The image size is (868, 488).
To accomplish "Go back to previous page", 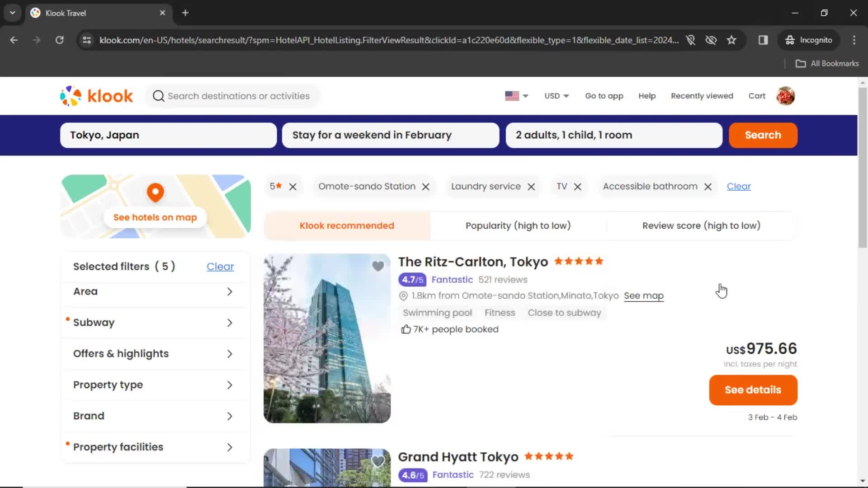I will click(14, 40).
